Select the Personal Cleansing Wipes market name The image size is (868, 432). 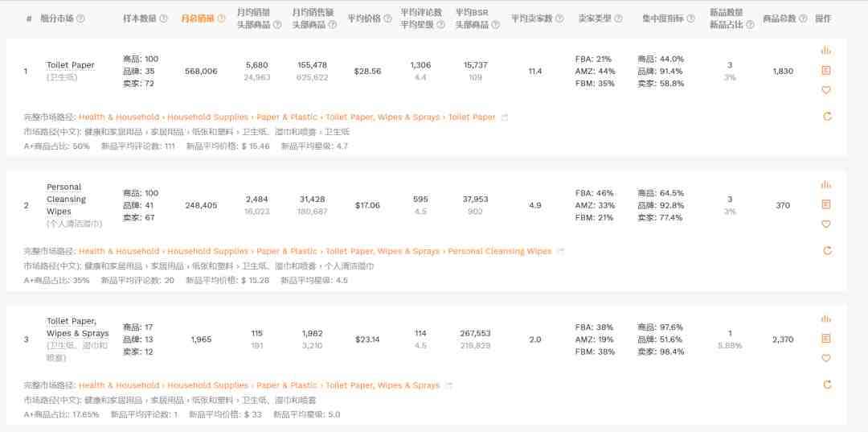[67, 199]
